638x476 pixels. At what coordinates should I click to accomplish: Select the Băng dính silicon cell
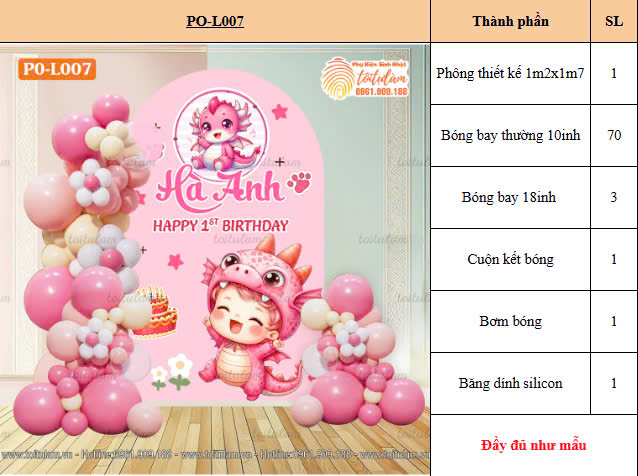[x=510, y=383]
